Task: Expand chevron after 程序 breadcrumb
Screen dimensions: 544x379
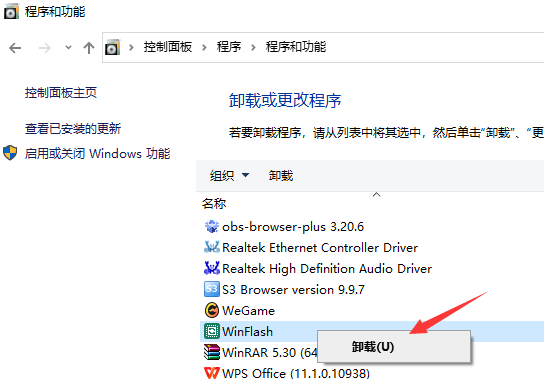Action: (253, 47)
